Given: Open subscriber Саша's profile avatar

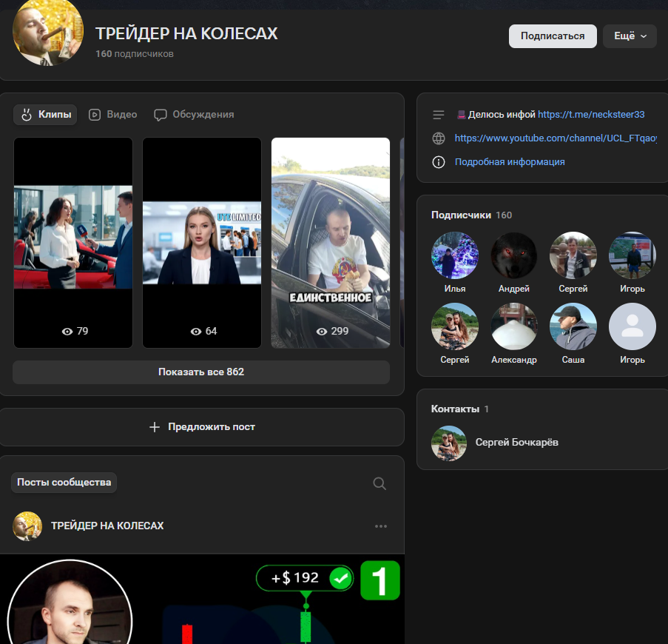Looking at the screenshot, I should click(x=573, y=326).
